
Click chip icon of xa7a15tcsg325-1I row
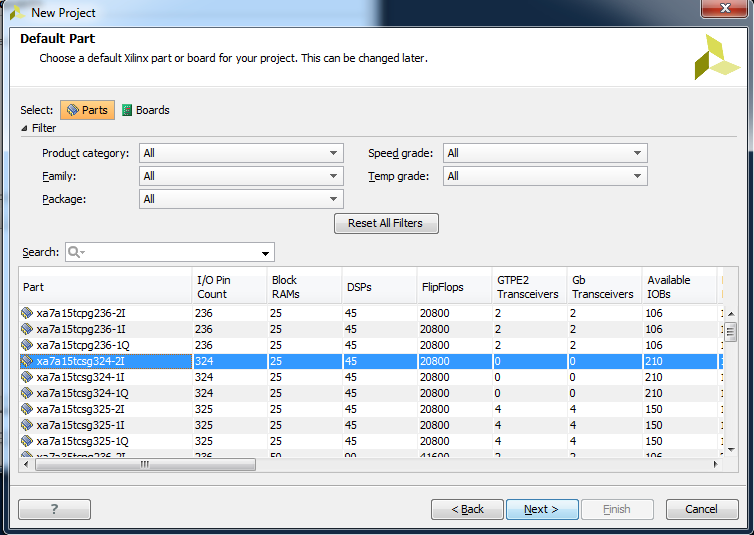pyautogui.click(x=27, y=425)
